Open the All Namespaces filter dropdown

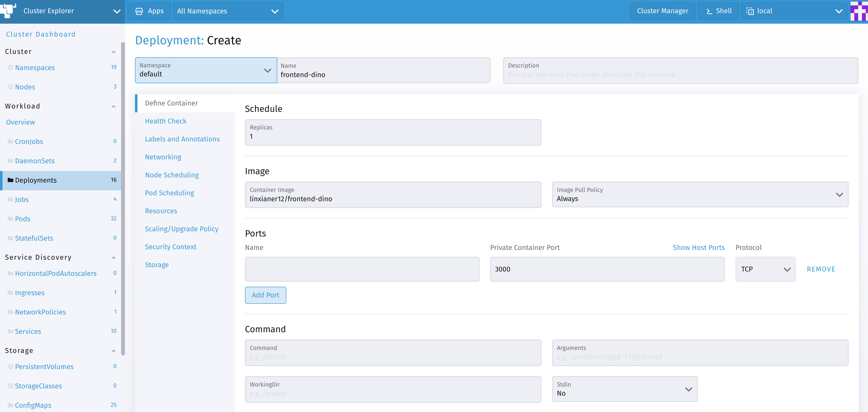[228, 11]
